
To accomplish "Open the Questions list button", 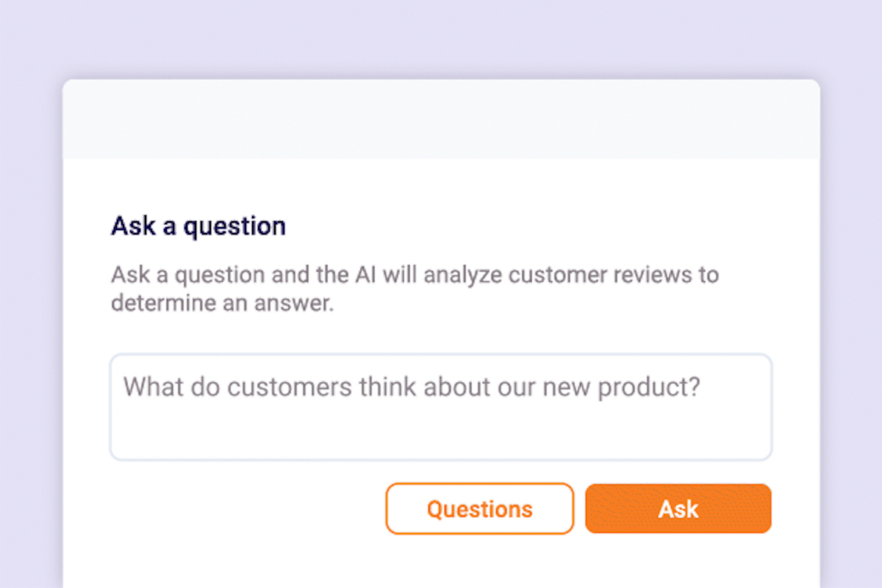I will tap(479, 509).
